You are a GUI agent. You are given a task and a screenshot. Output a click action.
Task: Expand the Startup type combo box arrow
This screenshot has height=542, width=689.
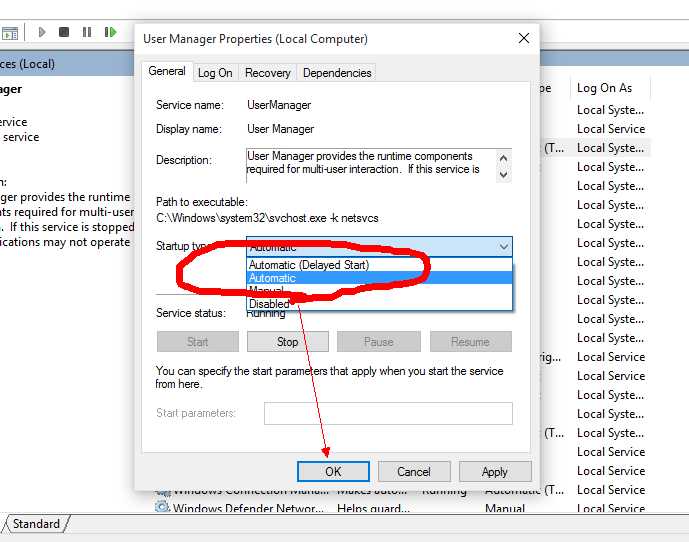pos(504,247)
